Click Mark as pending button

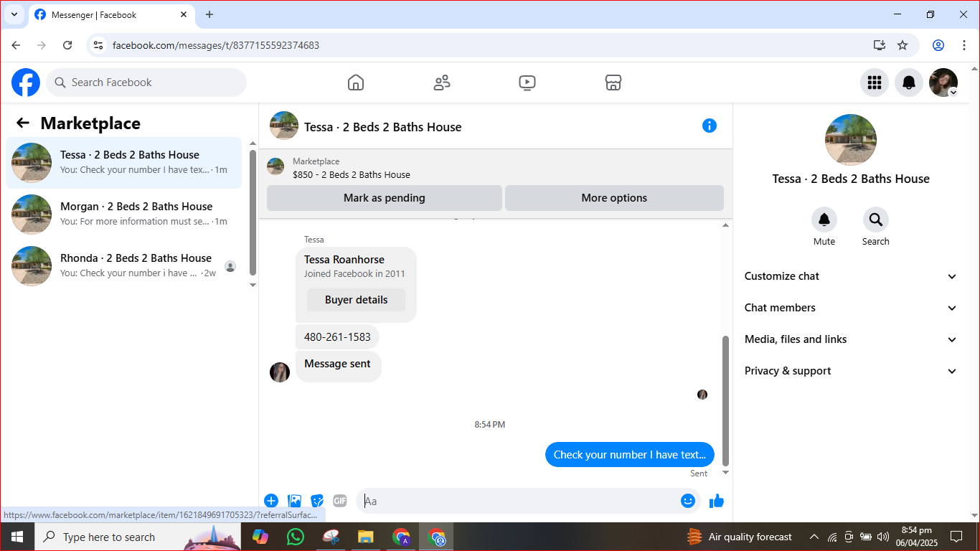385,198
